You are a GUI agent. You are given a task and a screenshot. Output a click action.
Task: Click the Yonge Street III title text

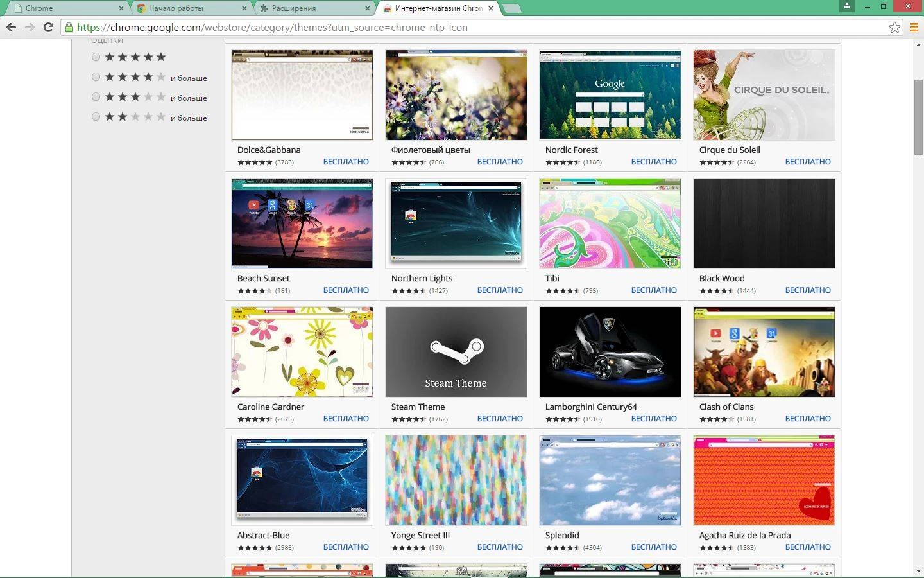[420, 535]
